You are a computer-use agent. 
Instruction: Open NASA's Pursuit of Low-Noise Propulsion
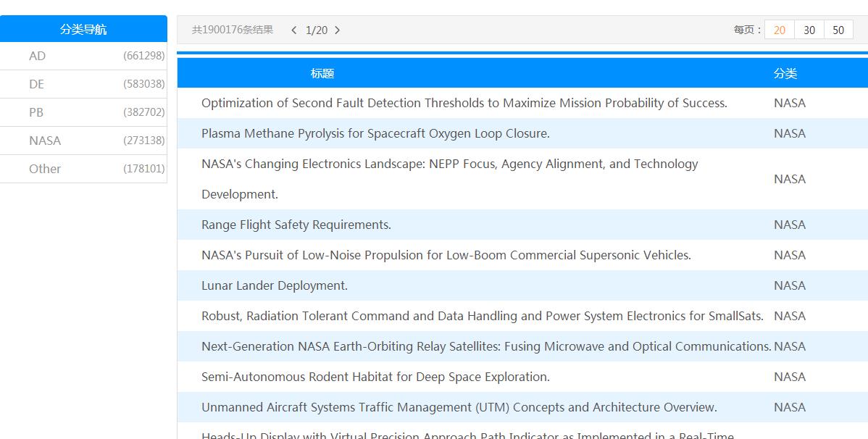[x=446, y=255]
